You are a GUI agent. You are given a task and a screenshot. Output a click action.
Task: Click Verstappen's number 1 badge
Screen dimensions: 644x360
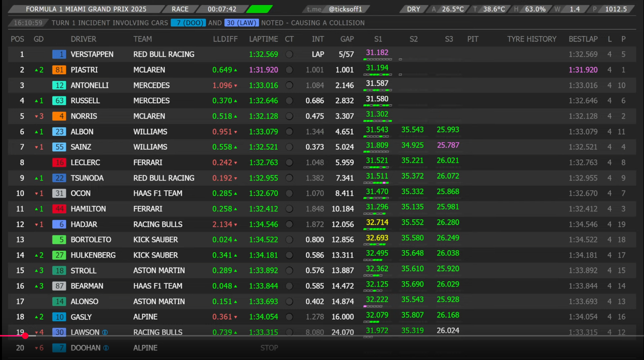point(59,54)
